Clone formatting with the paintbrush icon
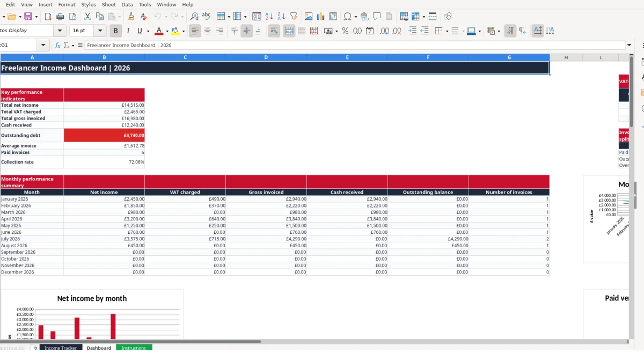644x362 pixels. click(131, 17)
